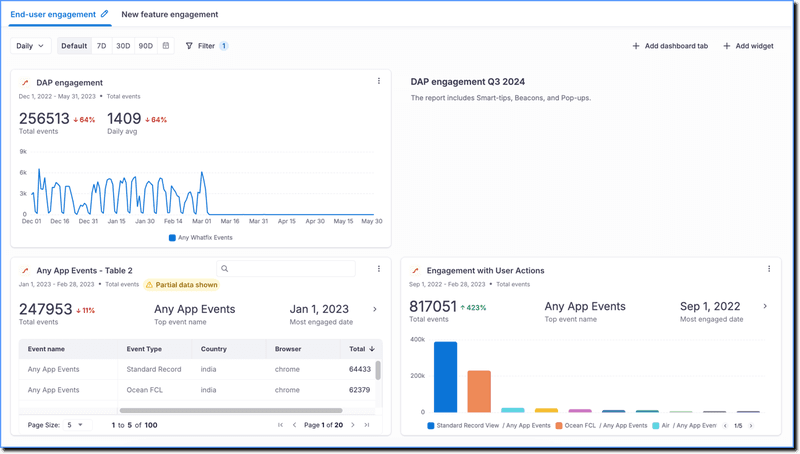Open the Any App Events table options menu
This screenshot has height=454, width=800.
coord(378,269)
